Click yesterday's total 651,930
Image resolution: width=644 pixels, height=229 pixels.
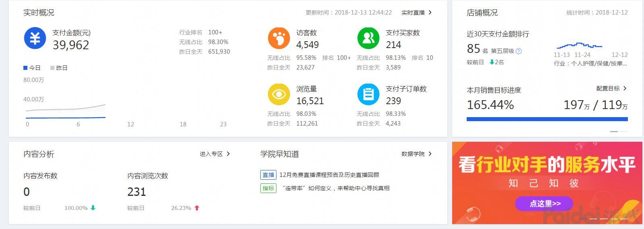pyautogui.click(x=219, y=52)
